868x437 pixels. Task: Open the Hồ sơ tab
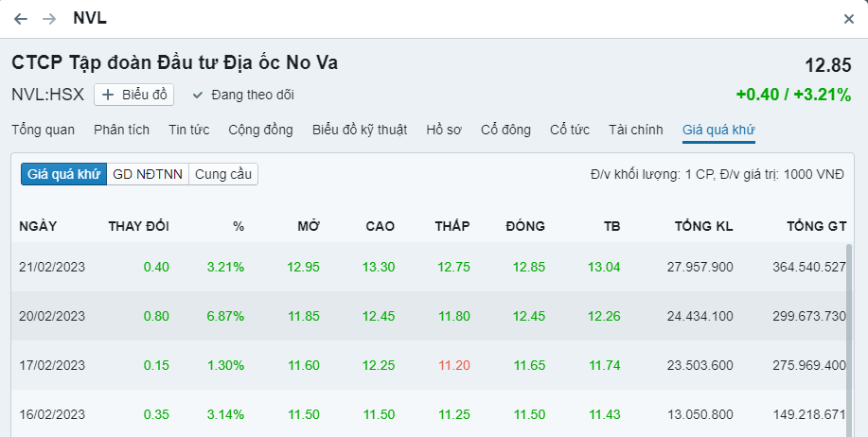tap(444, 130)
